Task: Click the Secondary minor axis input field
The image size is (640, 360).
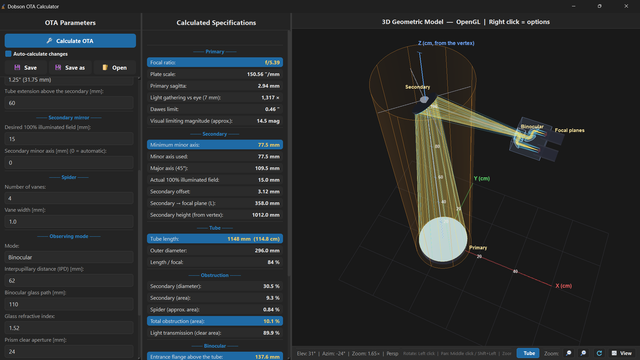Action: [69, 162]
